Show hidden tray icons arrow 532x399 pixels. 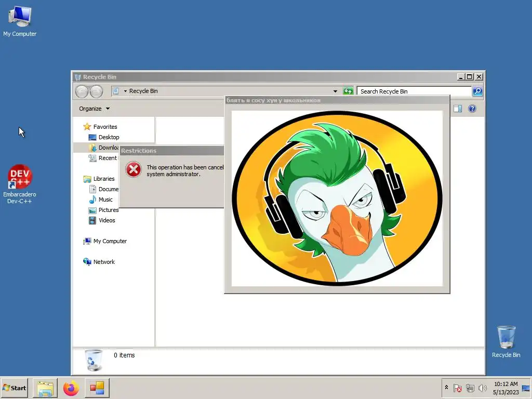coord(446,388)
